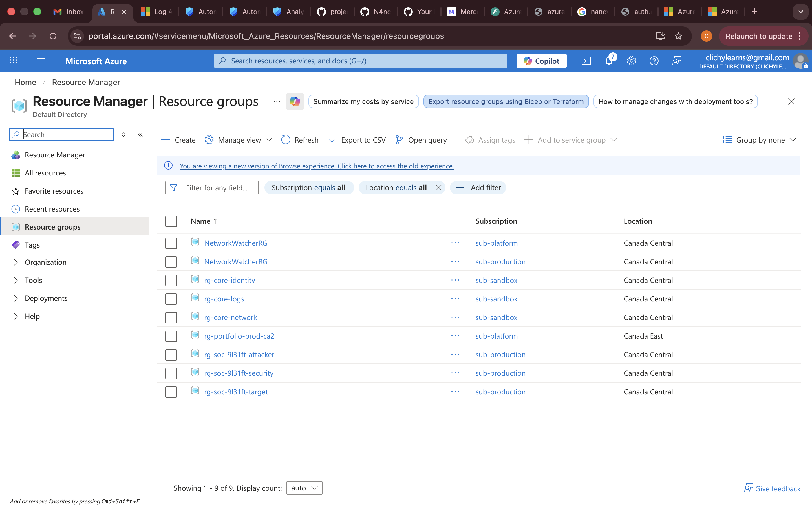Select Tags in the sidebar menu
812x507 pixels.
coord(32,245)
